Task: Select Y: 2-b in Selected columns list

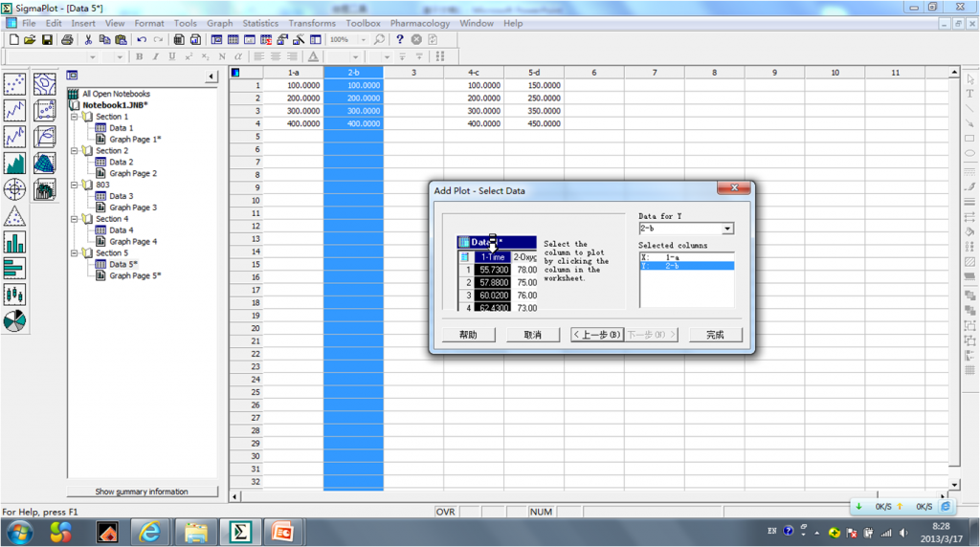Action: 686,266
